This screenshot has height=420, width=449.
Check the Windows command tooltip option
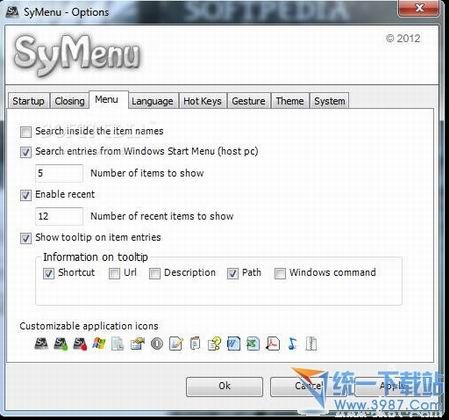[x=280, y=273]
